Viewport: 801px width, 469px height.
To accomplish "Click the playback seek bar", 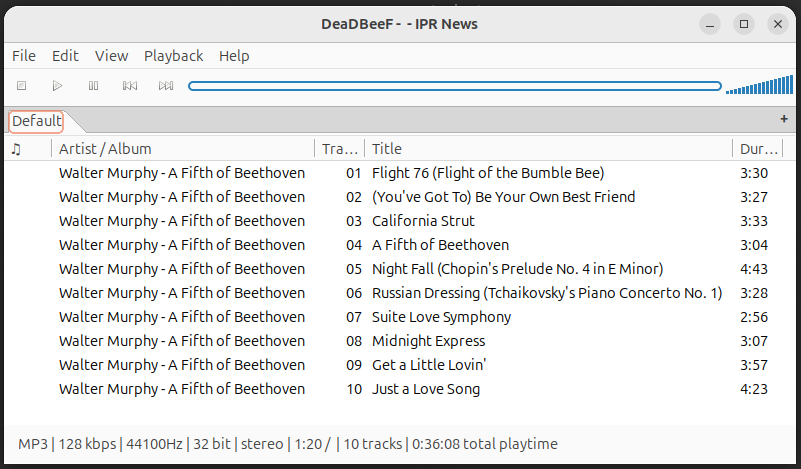I will [x=455, y=86].
